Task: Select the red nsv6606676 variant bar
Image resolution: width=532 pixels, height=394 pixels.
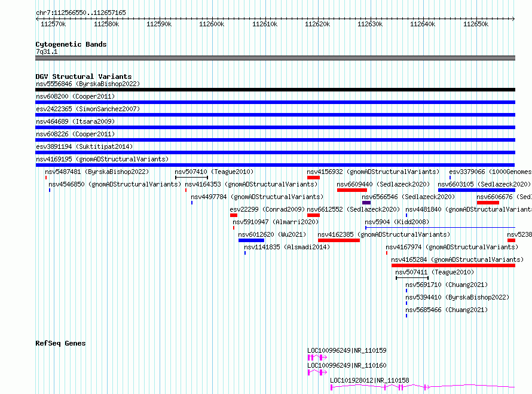Action: [x=488, y=203]
